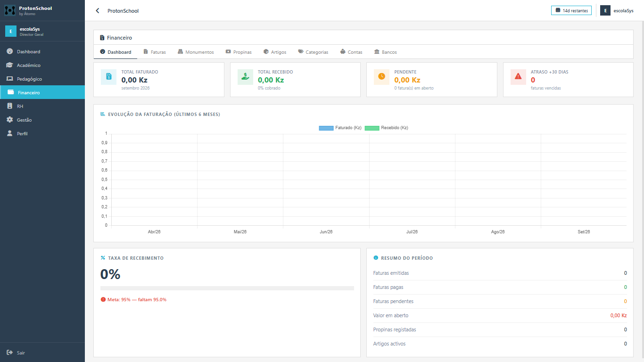Image resolution: width=644 pixels, height=362 pixels.
Task: Toggle the Recebido (Kz) green legend swatch
Action: (372, 128)
